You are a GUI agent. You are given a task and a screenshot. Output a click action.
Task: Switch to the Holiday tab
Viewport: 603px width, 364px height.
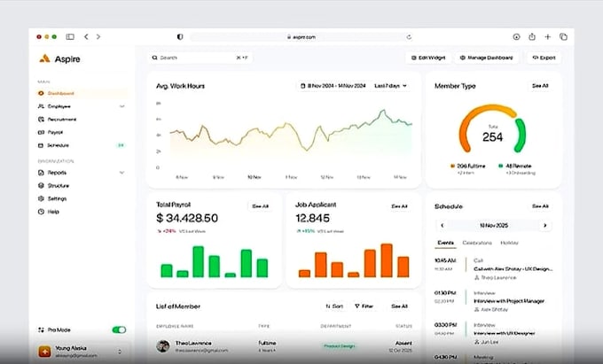tap(509, 243)
